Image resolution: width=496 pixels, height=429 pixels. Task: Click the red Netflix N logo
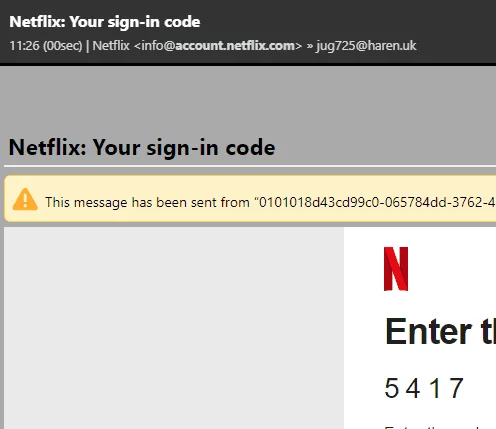[396, 269]
